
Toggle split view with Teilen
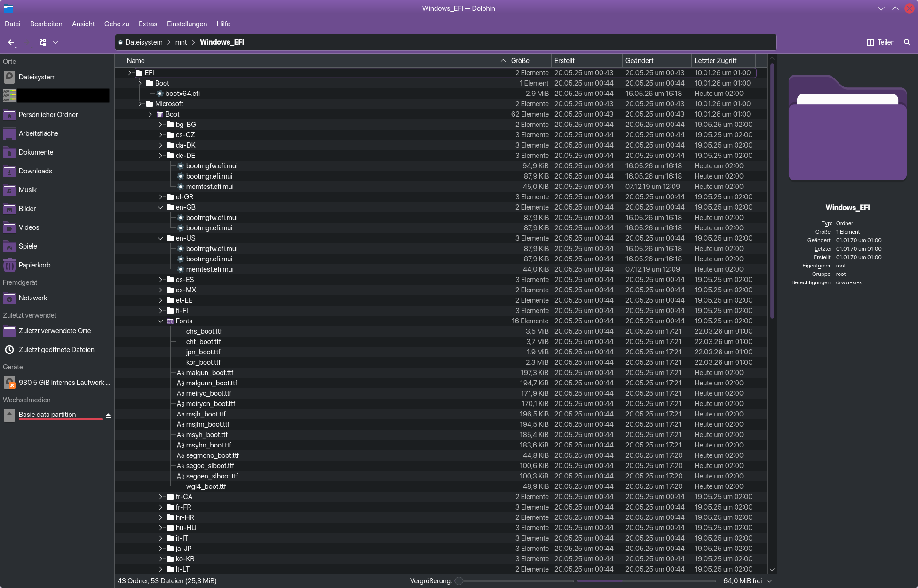click(880, 42)
